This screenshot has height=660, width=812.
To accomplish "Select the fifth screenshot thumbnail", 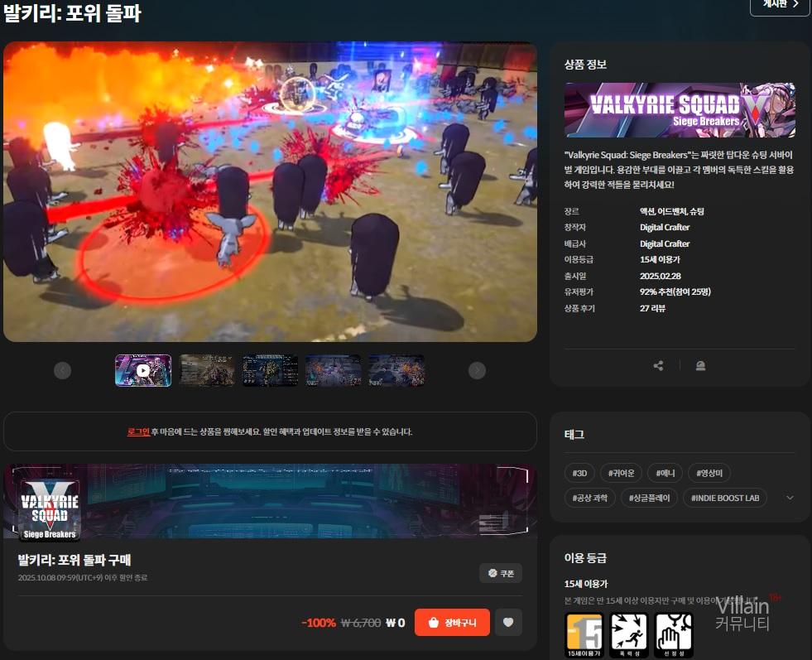I will [396, 370].
